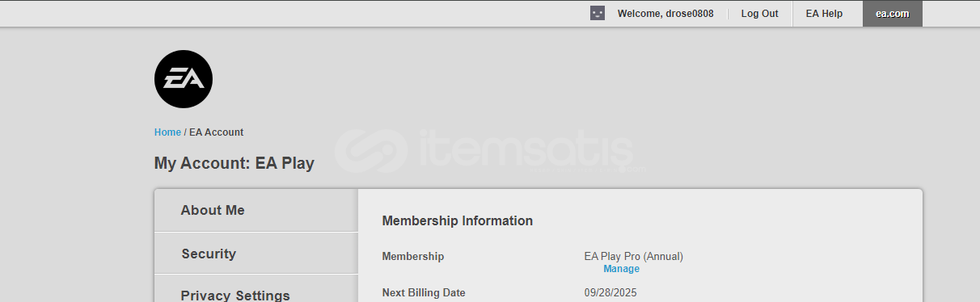Image resolution: width=980 pixels, height=302 pixels.
Task: Click the Welcome, drose0808 username
Action: click(665, 14)
